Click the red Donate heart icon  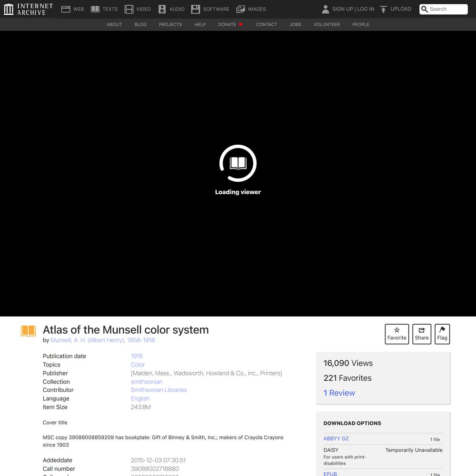pyautogui.click(x=241, y=25)
